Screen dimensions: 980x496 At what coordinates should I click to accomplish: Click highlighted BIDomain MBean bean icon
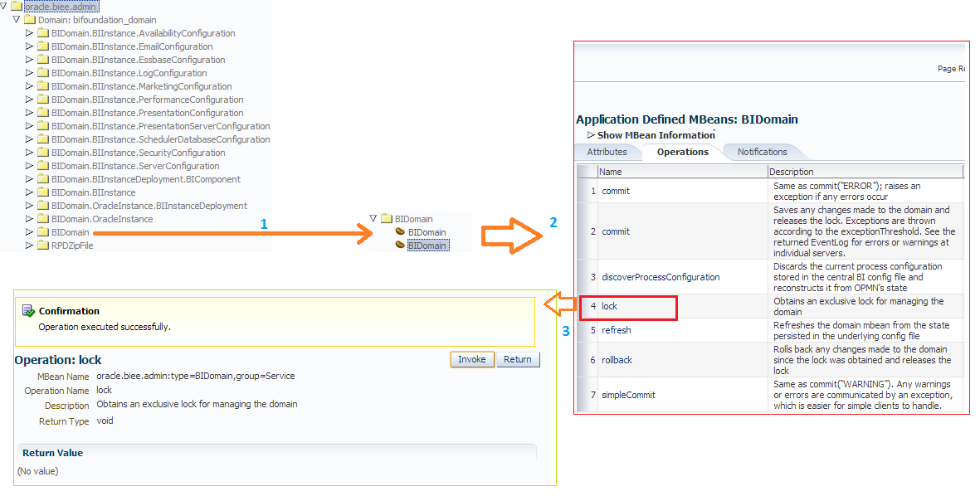click(x=400, y=245)
